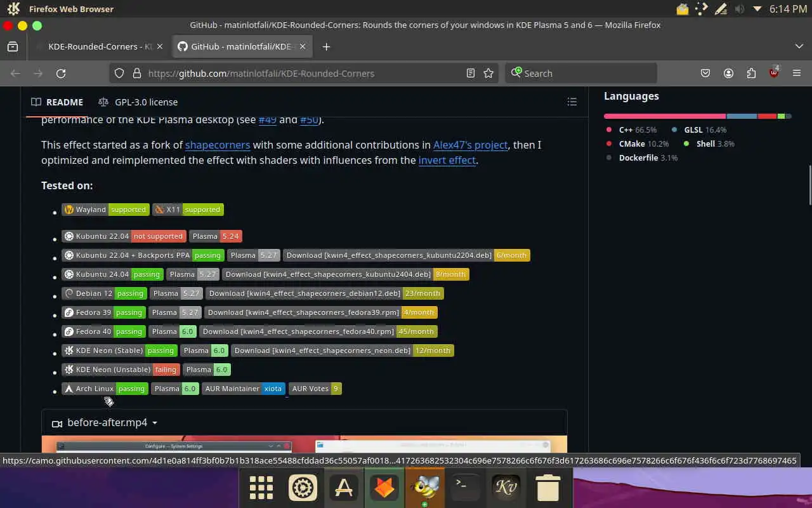Screen dimensions: 812x508
Task: Click the Plasma 5.24 badge
Action: [216, 236]
